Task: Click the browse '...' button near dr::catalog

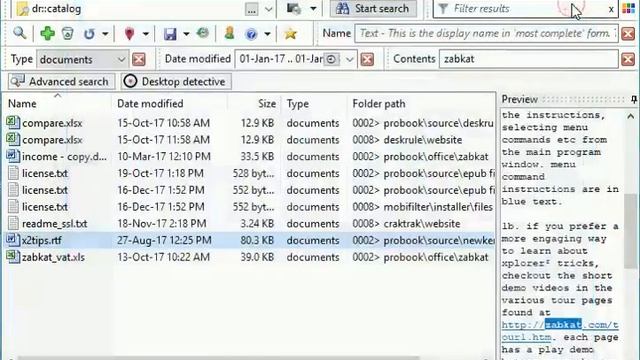Action: (251, 9)
